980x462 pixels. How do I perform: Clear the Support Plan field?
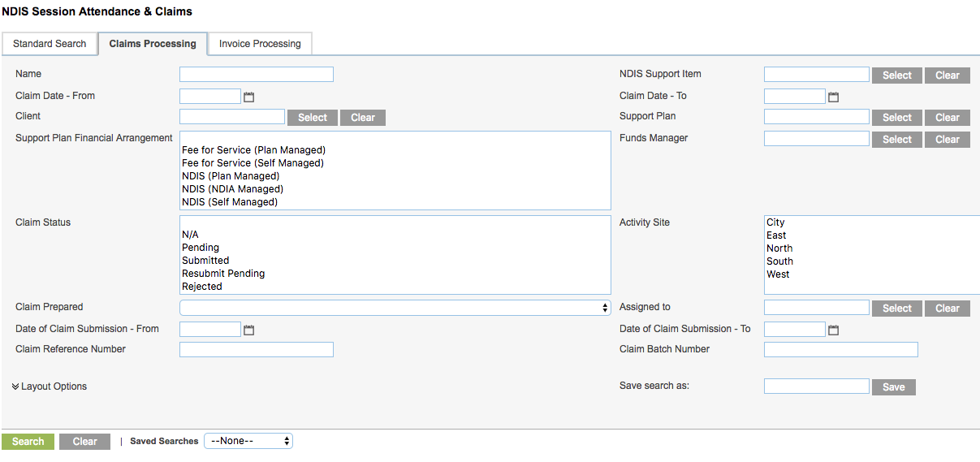pyautogui.click(x=948, y=118)
